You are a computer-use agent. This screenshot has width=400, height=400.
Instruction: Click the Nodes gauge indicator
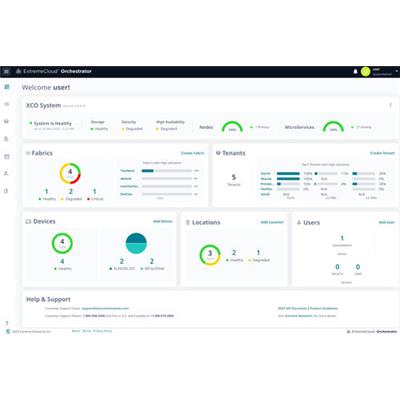(x=232, y=127)
